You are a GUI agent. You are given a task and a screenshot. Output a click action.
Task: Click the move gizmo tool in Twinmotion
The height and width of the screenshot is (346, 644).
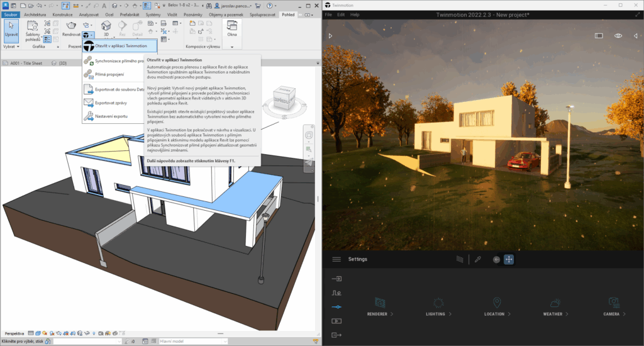pos(508,259)
